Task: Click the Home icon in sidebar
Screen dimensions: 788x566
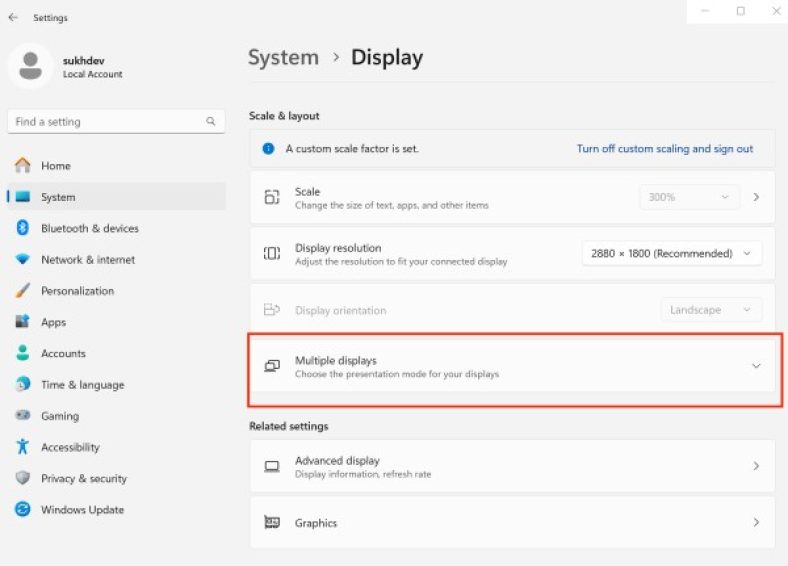Action: tap(23, 166)
